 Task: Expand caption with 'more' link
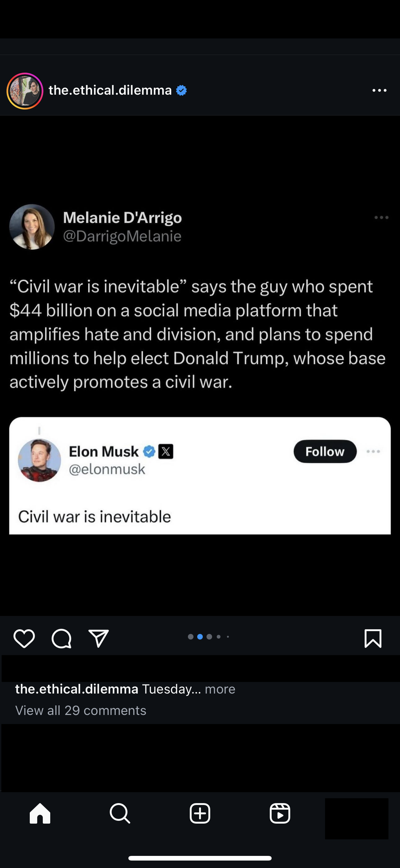coord(220,689)
